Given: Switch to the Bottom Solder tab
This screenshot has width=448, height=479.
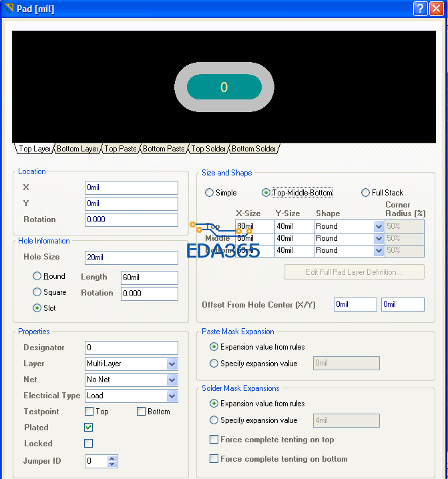Looking at the screenshot, I should coord(254,149).
